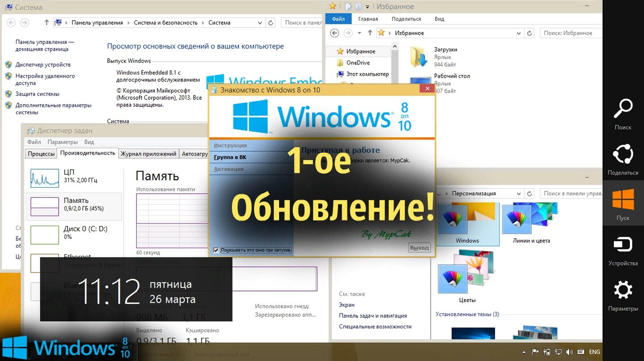This screenshot has width=644, height=361.
Task: Refresh the Избранное window
Action: click(x=529, y=33)
